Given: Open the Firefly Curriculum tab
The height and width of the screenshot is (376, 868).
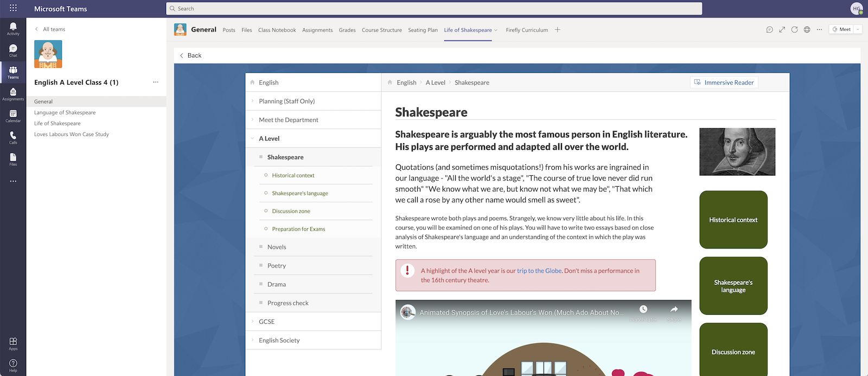Looking at the screenshot, I should pos(527,30).
